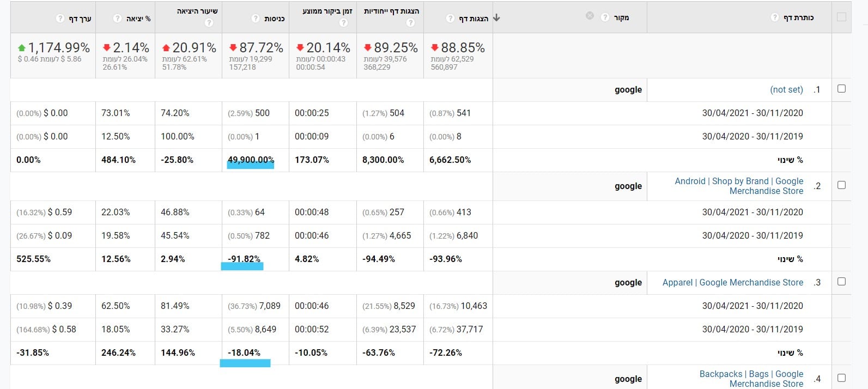Sort by the ערך דף column header
Image resolution: width=868 pixels, height=389 pixels.
pos(80,19)
